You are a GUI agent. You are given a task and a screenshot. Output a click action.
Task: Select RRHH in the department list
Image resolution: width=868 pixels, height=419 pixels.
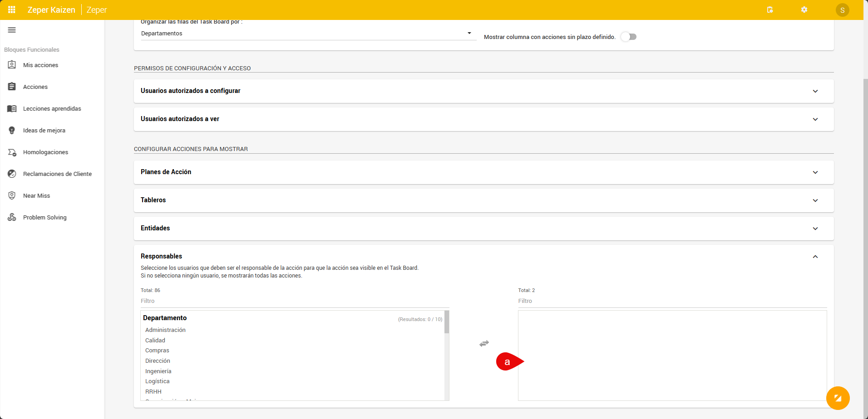coord(153,392)
